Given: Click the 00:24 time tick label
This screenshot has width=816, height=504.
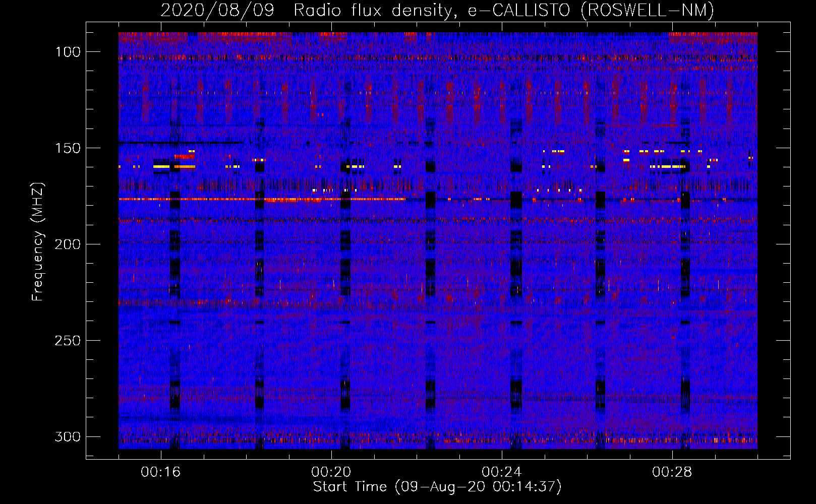Looking at the screenshot, I should pos(502,472).
